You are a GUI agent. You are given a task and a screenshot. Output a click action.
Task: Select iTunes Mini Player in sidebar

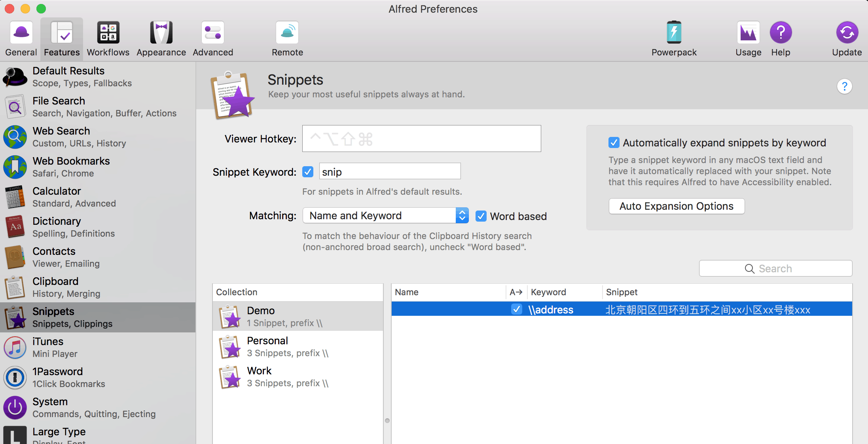click(98, 347)
